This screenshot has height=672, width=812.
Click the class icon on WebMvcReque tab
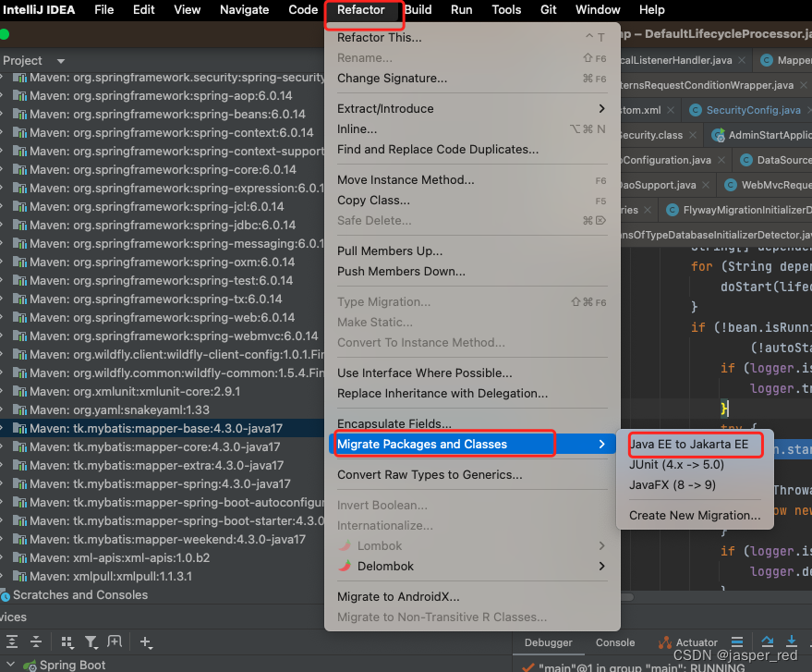click(x=730, y=185)
